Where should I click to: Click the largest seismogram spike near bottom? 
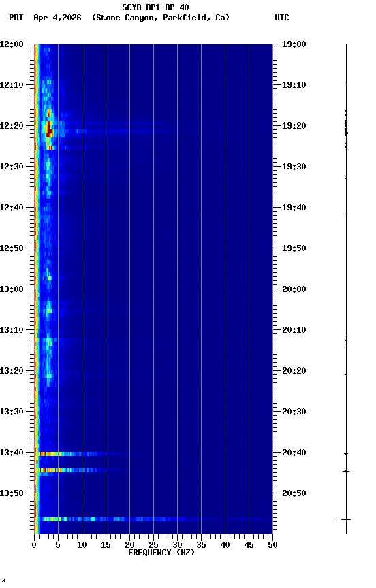(x=345, y=519)
